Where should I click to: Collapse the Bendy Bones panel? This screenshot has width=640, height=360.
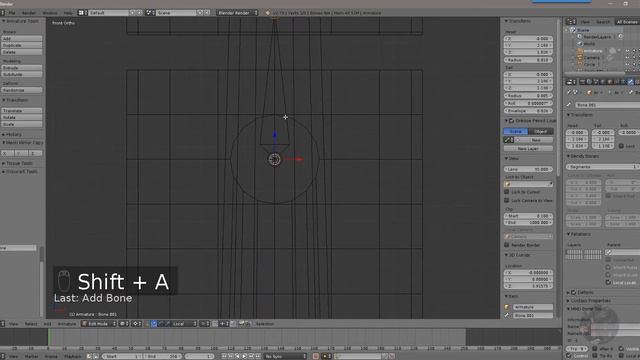pos(583,156)
